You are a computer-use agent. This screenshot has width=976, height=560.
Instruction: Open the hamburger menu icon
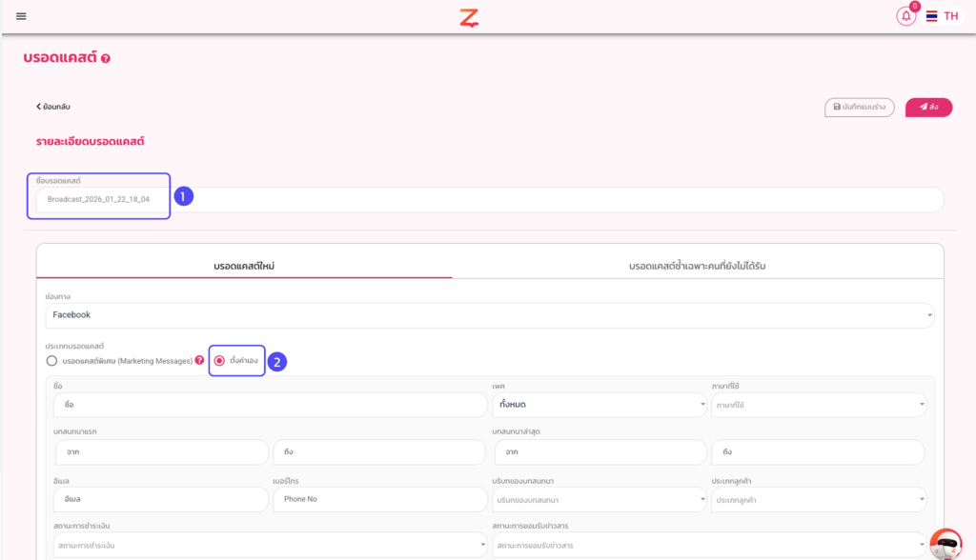pos(21,16)
